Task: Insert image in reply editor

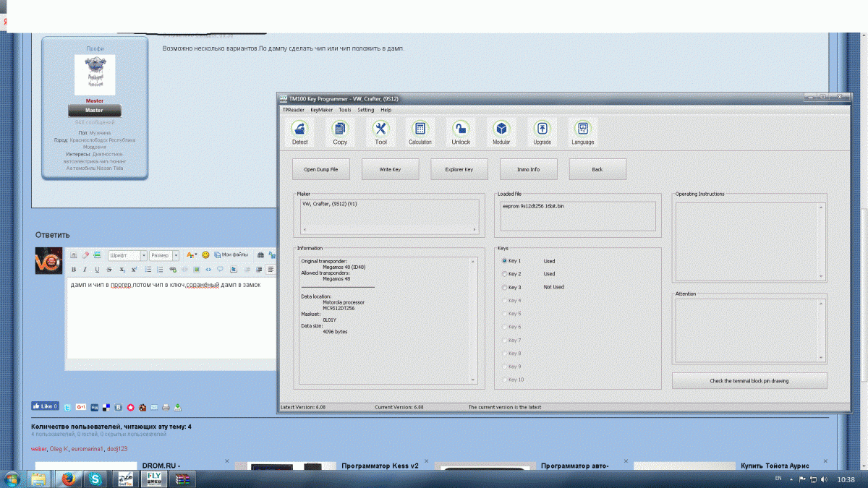Action: 197,269
